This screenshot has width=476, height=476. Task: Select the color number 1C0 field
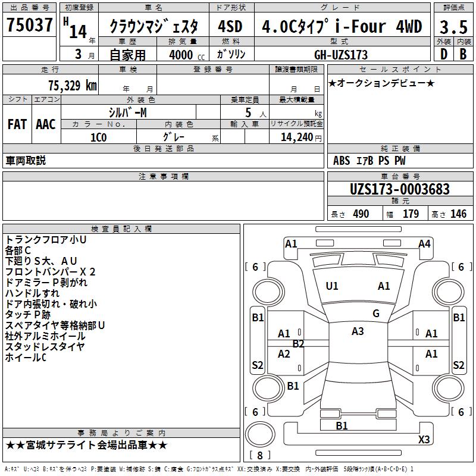coord(98,136)
